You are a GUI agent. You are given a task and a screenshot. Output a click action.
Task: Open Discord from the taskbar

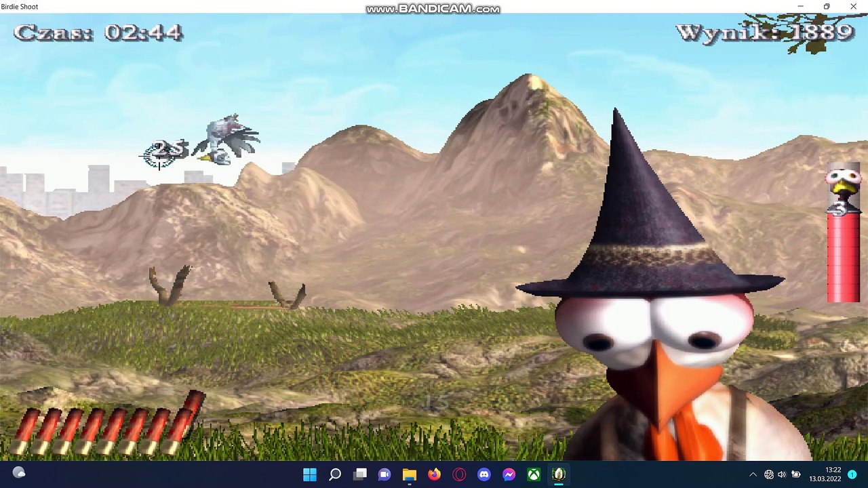[x=484, y=474]
